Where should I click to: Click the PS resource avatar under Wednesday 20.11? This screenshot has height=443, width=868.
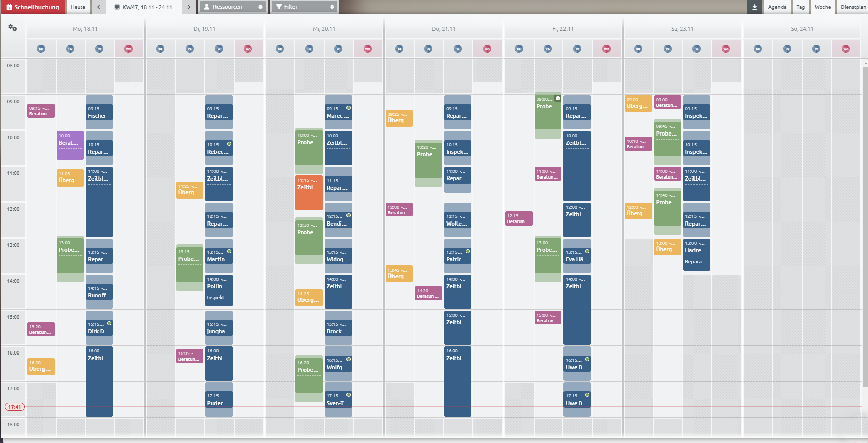[x=309, y=49]
